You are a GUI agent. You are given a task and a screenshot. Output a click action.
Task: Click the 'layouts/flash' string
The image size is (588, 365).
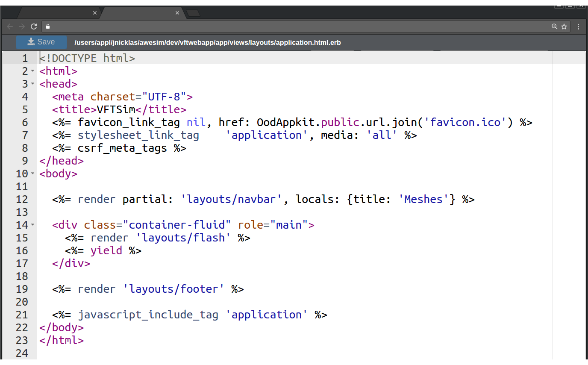coord(183,238)
